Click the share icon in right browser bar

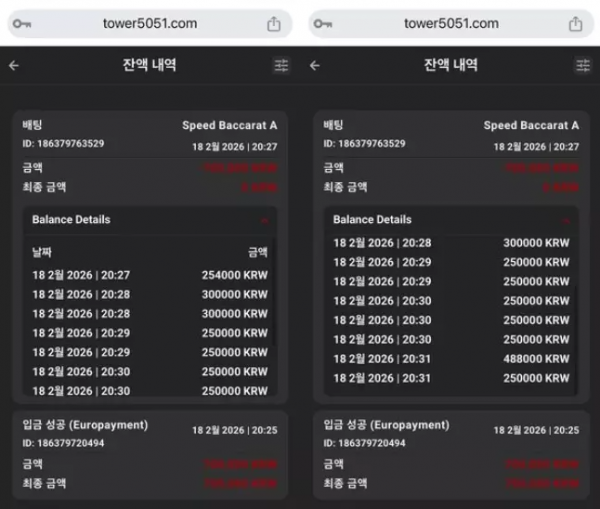pos(575,24)
